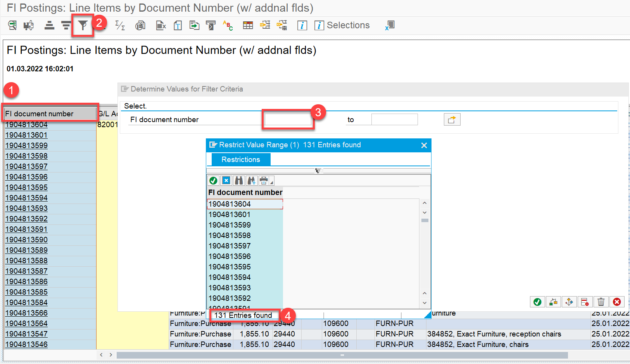Open the word processing document icon
The width and height of the screenshot is (630, 364).
(x=178, y=26)
